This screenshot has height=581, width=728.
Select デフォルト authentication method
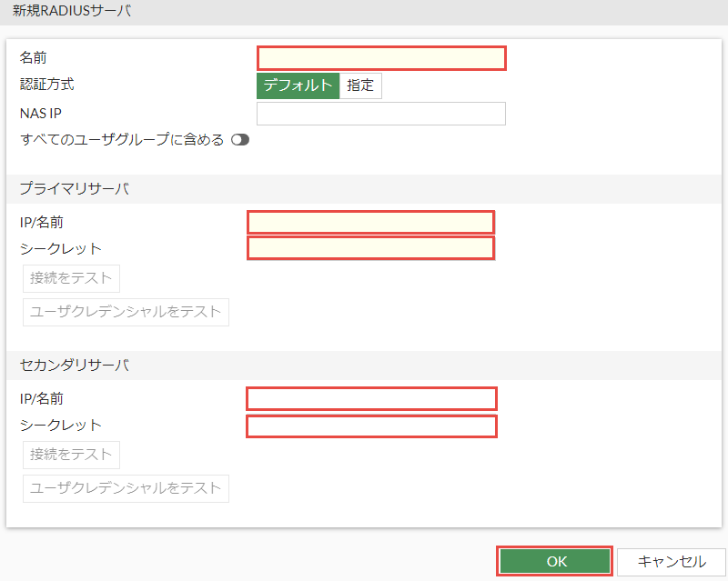(x=298, y=85)
